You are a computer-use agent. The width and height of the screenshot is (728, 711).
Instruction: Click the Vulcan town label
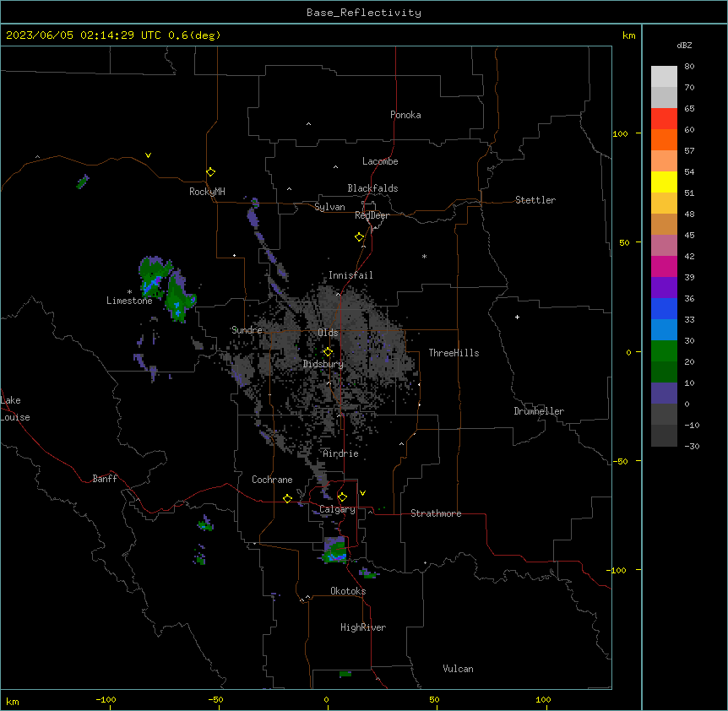(x=459, y=669)
